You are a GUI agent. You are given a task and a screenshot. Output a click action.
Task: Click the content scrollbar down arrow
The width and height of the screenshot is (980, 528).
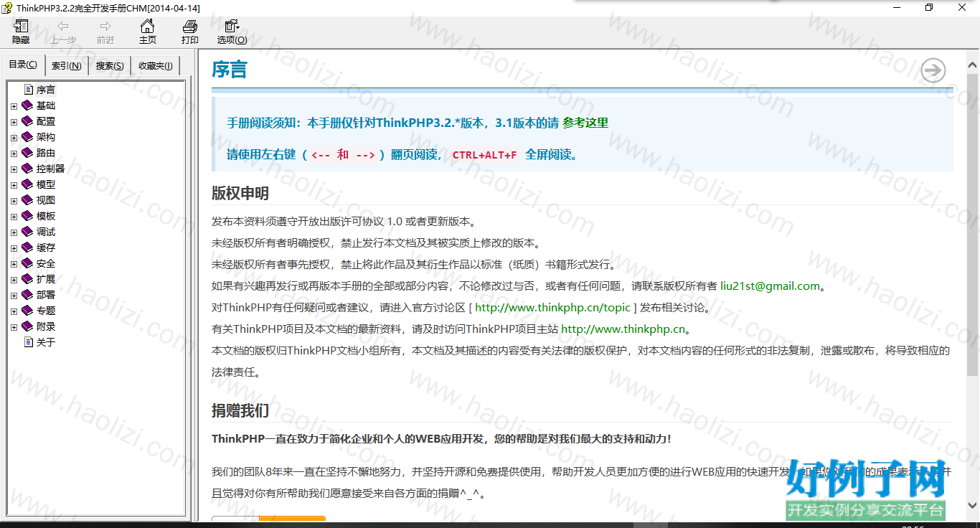pyautogui.click(x=973, y=506)
